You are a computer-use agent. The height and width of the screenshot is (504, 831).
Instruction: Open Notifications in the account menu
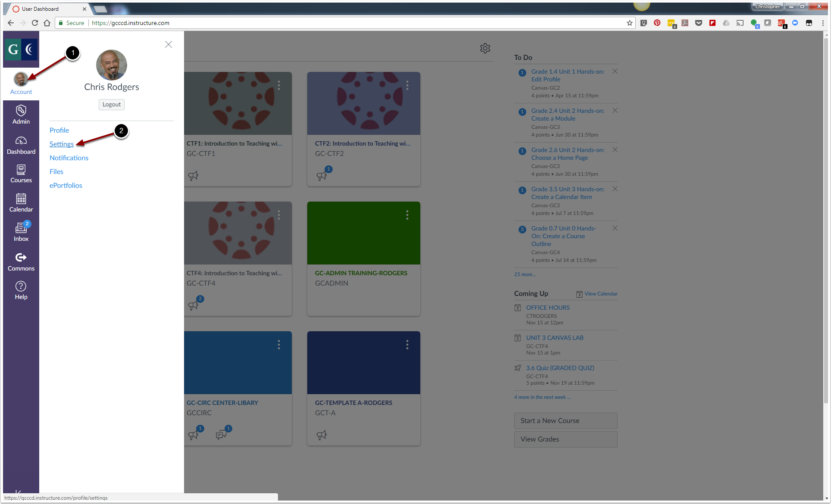(x=69, y=158)
